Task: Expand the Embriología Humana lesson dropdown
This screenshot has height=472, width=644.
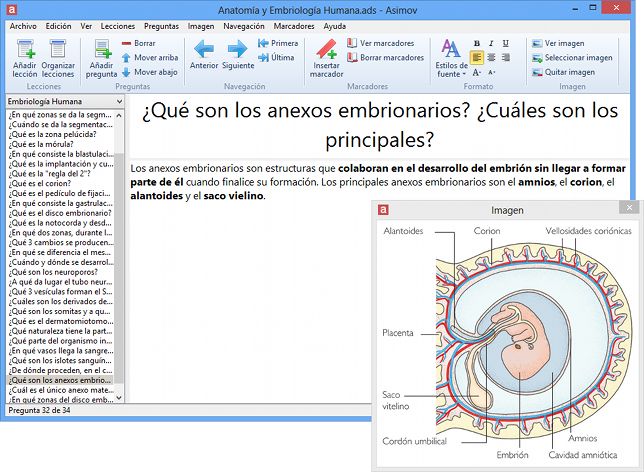Action: pos(118,102)
